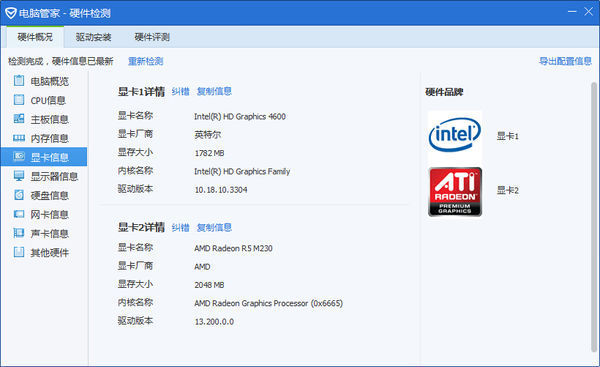The height and width of the screenshot is (367, 600).
Task: Click the 显卡信息 graphics card icon
Action: click(19, 157)
